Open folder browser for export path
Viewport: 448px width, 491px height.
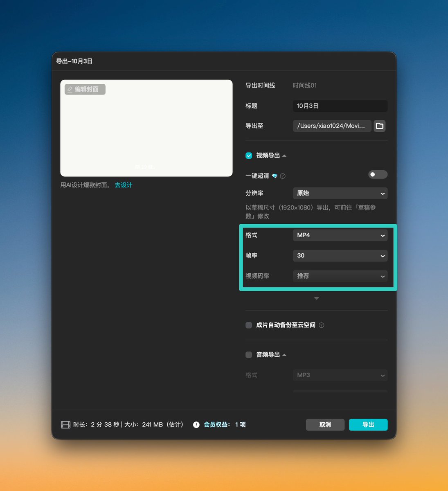click(x=380, y=126)
